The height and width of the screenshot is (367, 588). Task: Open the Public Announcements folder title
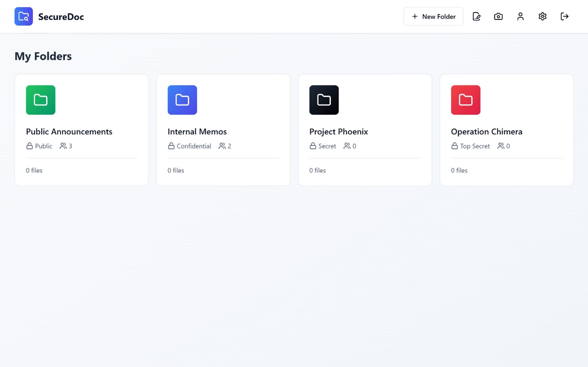(69, 132)
